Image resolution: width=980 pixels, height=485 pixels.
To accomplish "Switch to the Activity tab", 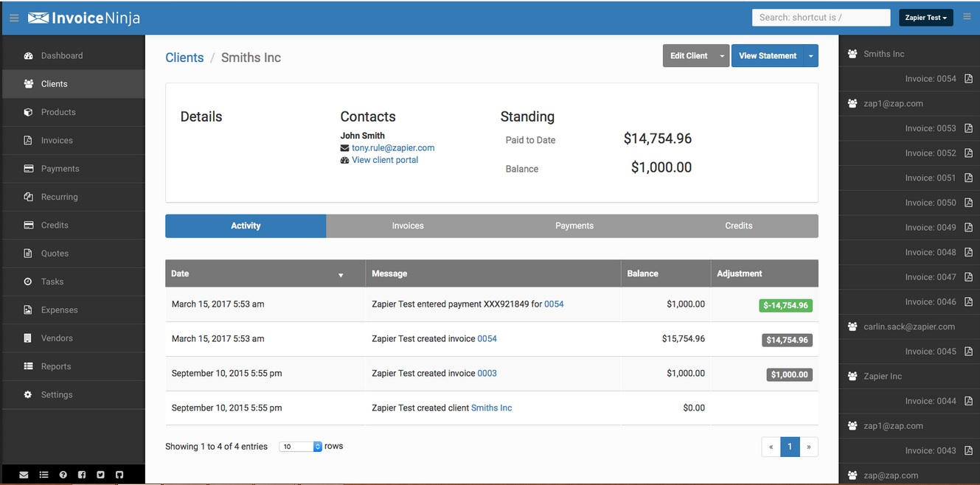I will (x=246, y=226).
